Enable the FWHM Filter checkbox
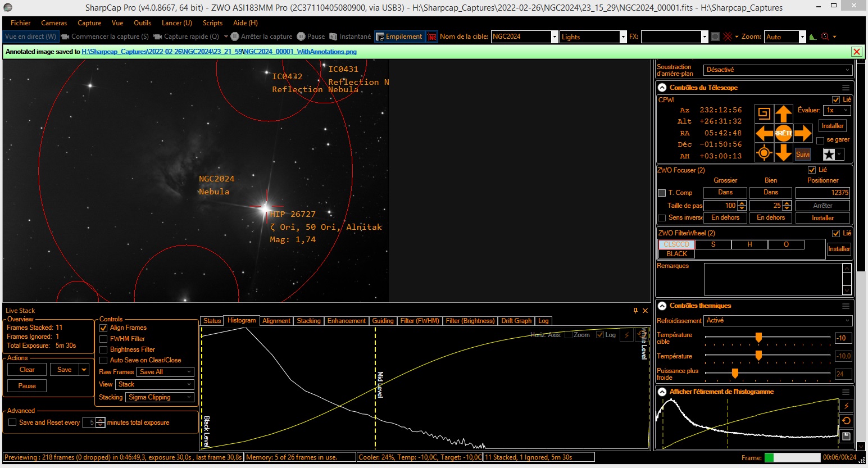 (x=103, y=339)
